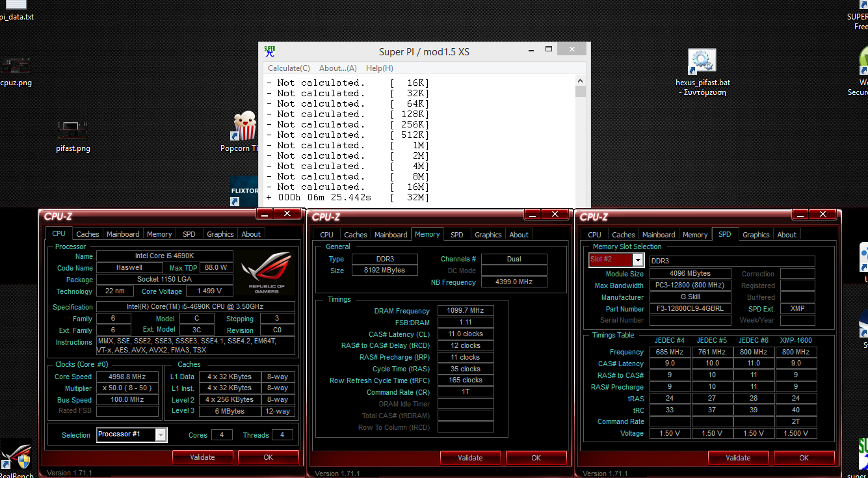Click OK in SPD tab window
This screenshot has height=478, width=868.
[x=804, y=458]
